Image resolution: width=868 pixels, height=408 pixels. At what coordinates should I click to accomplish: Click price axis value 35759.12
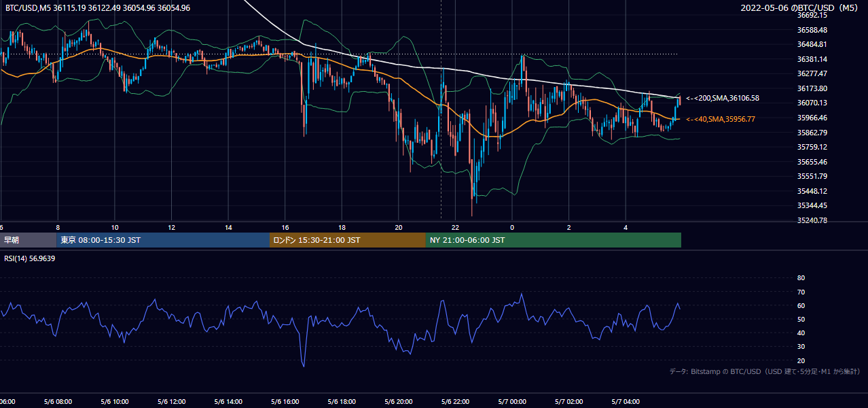coord(812,147)
